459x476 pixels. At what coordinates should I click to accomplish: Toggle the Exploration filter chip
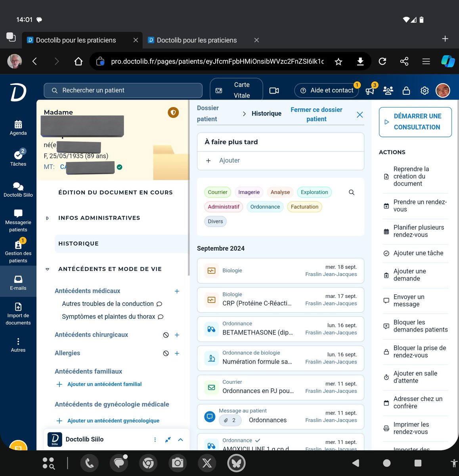coord(314,192)
